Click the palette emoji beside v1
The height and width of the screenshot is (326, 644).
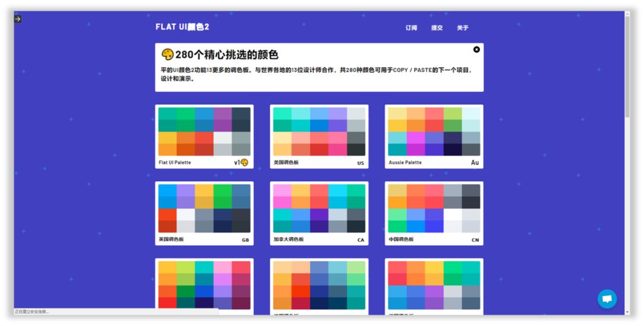click(x=244, y=163)
